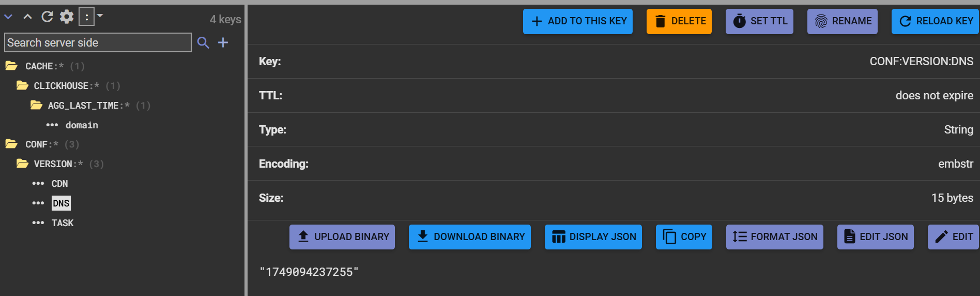This screenshot has width=980, height=296.
Task: Click the Add To This Key button
Action: coord(577,21)
